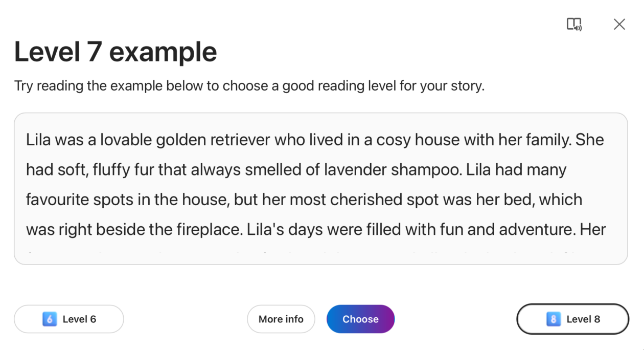644x350 pixels.
Task: Go to the Level 6 example
Action: pyautogui.click(x=69, y=319)
